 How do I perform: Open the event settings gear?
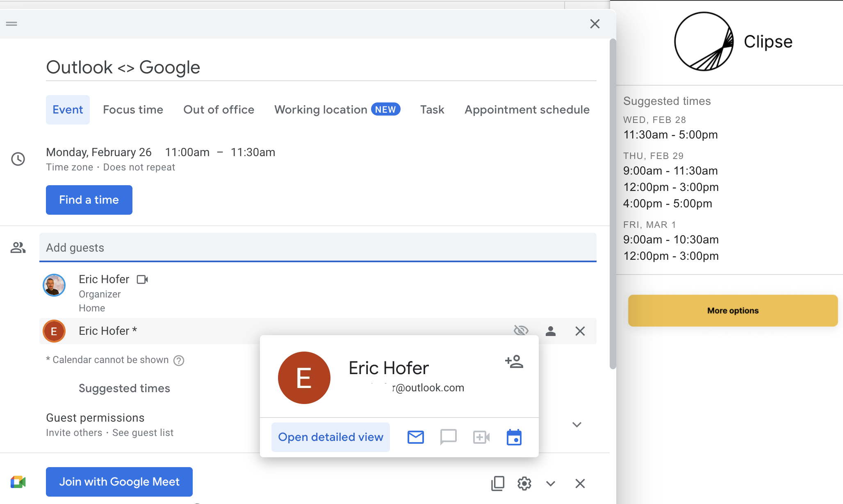coord(524,484)
